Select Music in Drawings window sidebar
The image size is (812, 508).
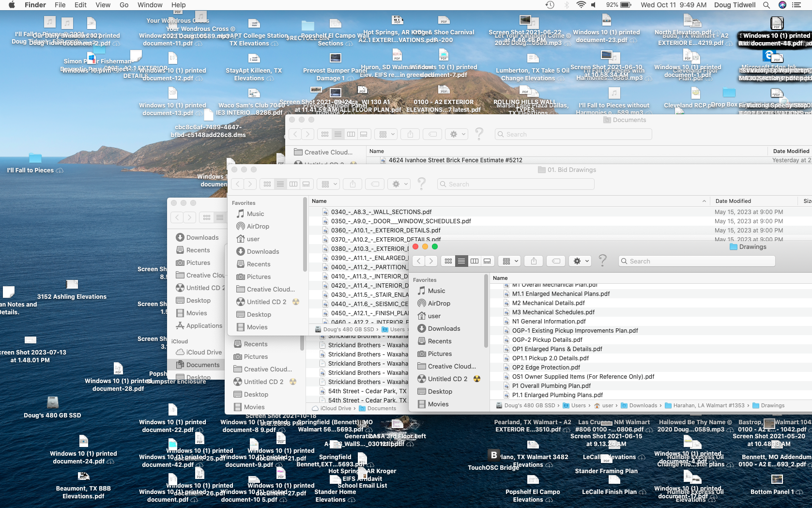[436, 291]
